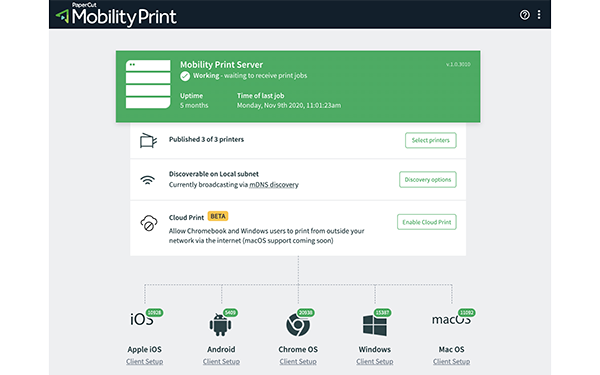
Task: Click Published 3 of 3 printers text
Action: pos(206,139)
